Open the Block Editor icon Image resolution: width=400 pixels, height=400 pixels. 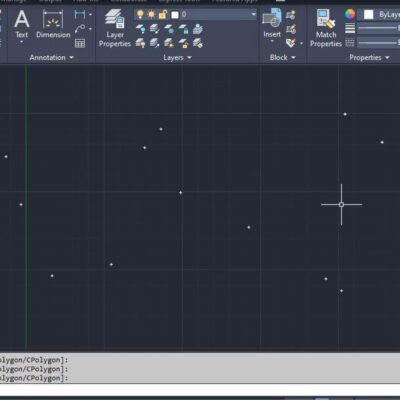(291, 29)
